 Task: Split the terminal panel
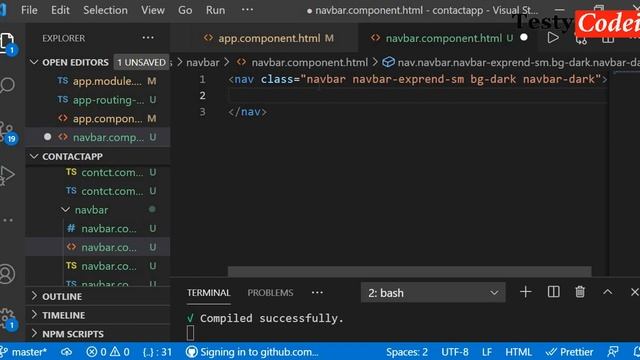coord(553,292)
